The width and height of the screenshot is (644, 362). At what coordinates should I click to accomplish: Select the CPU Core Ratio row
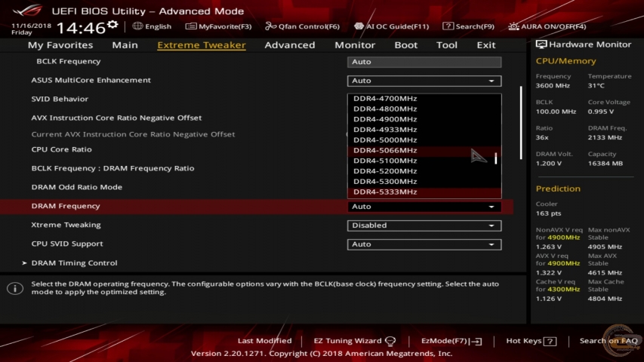pyautogui.click(x=61, y=149)
